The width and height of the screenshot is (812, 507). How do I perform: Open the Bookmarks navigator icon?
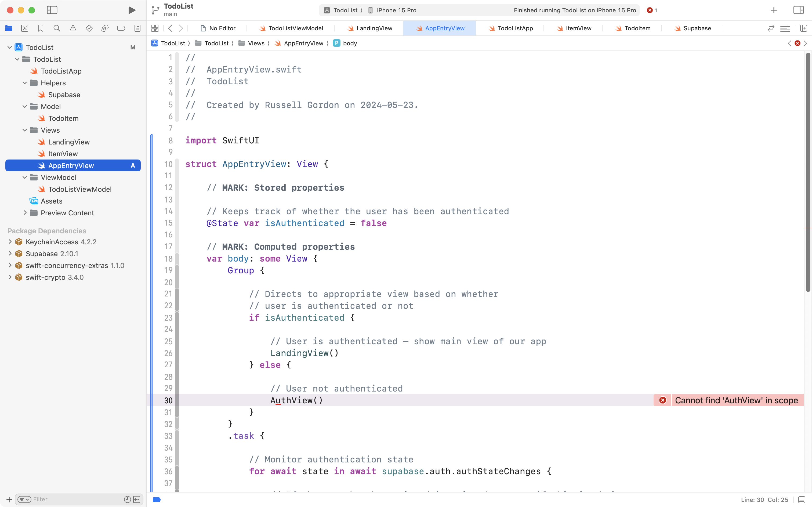click(x=41, y=28)
